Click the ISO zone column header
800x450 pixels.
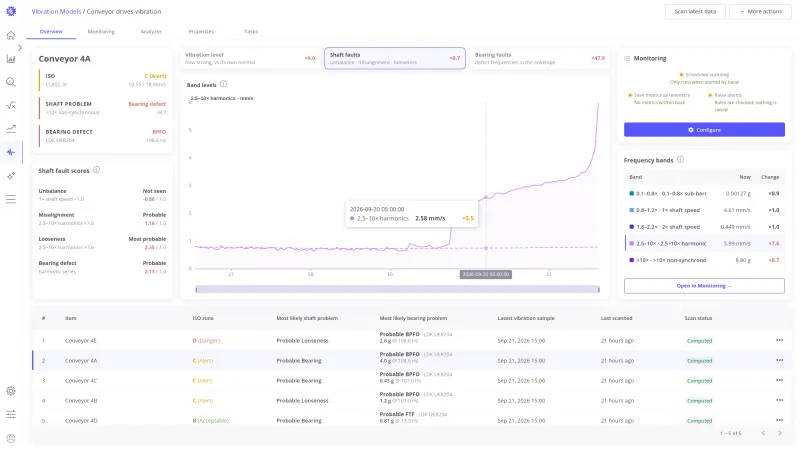click(x=203, y=318)
